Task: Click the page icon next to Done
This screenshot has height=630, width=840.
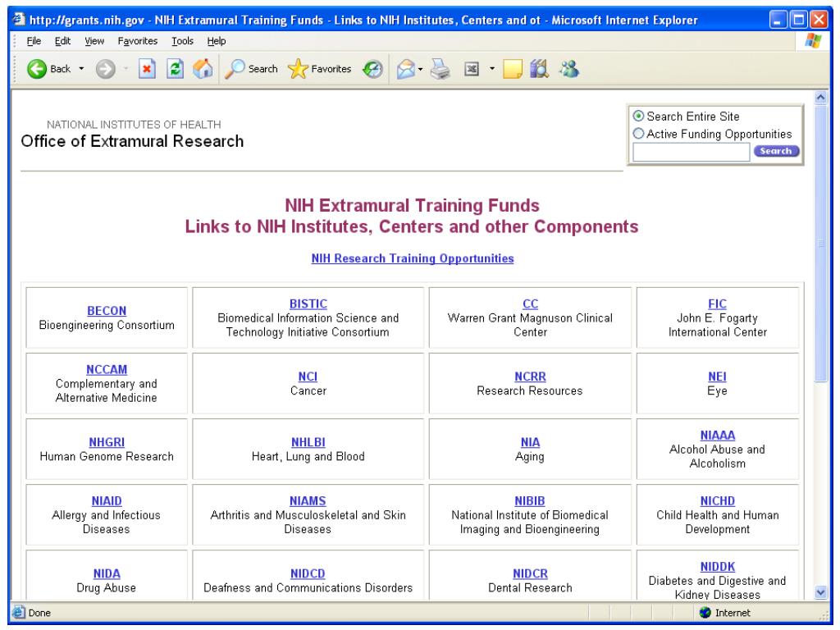Action: 19,612
